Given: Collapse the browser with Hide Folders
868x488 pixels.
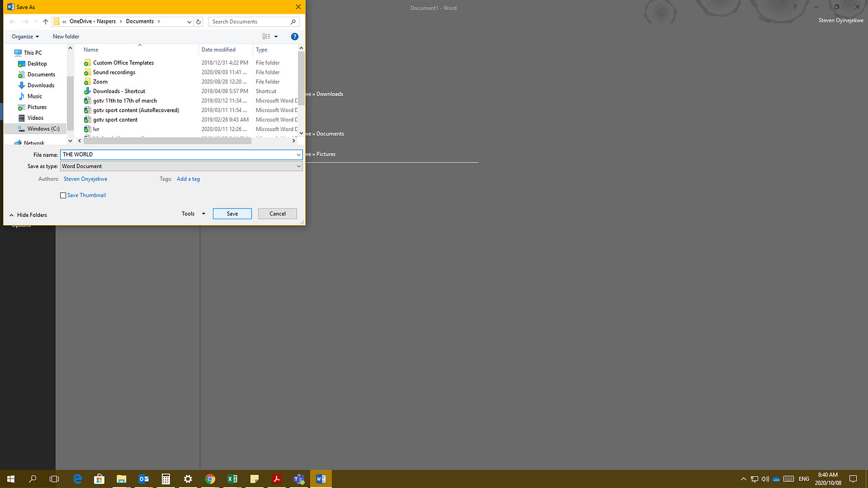Looking at the screenshot, I should click(x=28, y=215).
